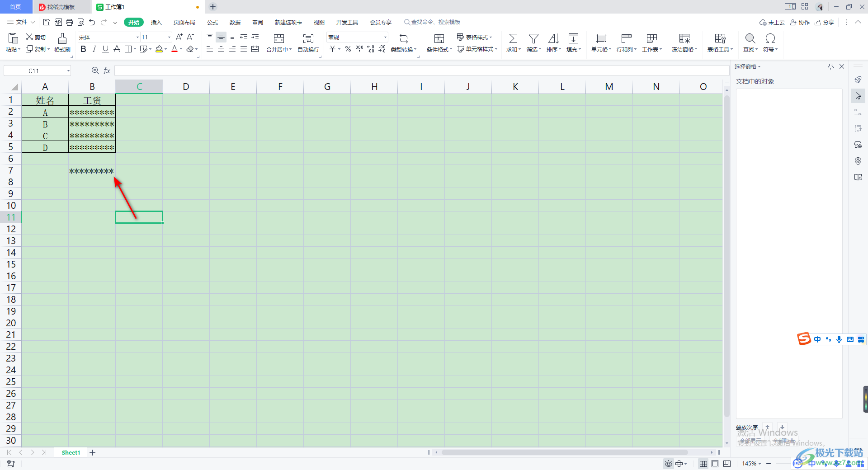Apply the red font color A
The image size is (868, 470).
pos(175,49)
